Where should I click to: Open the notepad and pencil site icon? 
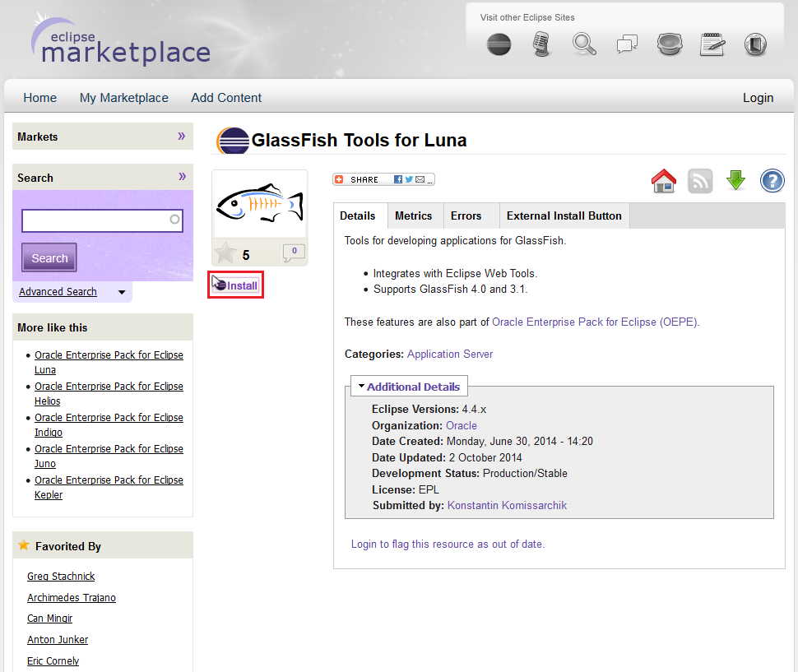[712, 44]
